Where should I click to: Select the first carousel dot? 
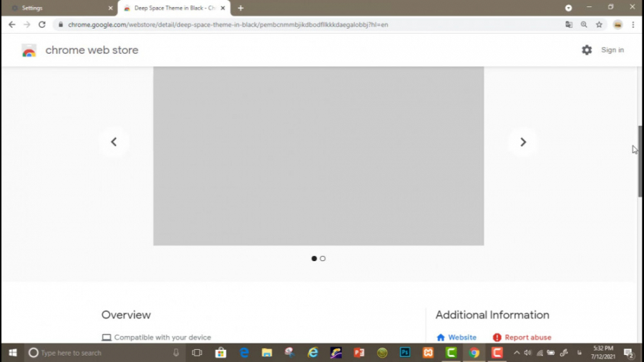(x=314, y=258)
